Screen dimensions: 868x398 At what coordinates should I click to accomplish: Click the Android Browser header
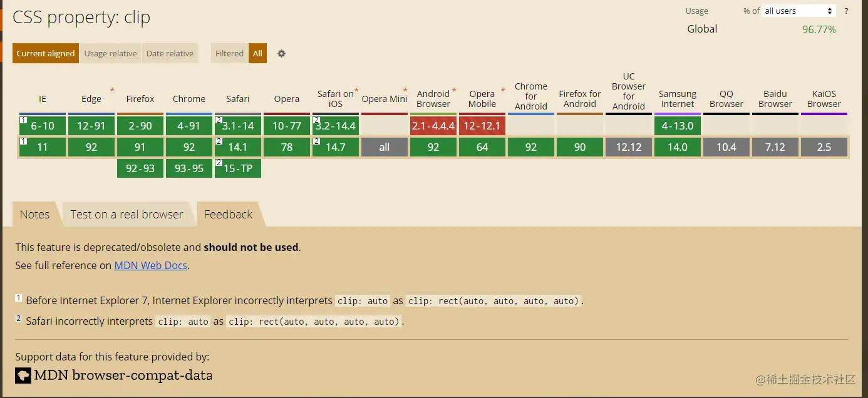pyautogui.click(x=433, y=99)
